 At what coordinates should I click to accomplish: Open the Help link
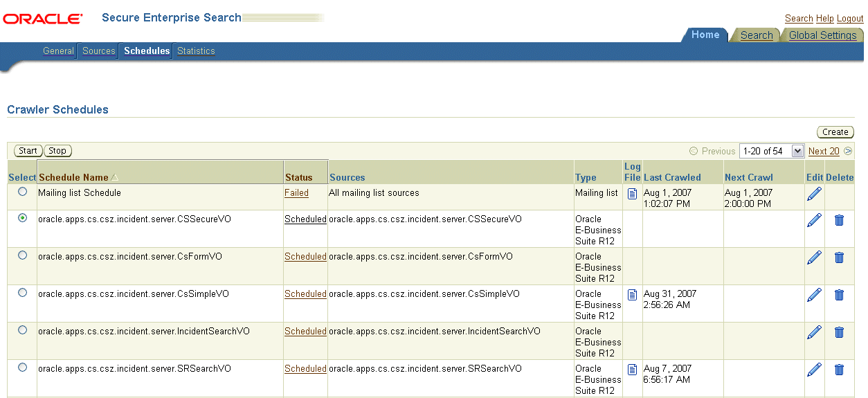click(x=825, y=19)
